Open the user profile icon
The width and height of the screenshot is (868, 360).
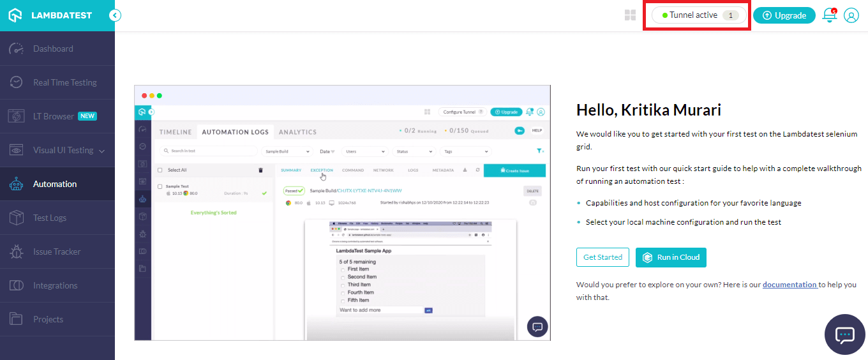coord(851,15)
